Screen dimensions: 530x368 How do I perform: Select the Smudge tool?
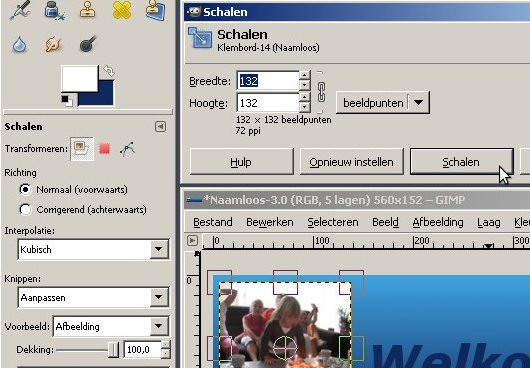pos(53,44)
